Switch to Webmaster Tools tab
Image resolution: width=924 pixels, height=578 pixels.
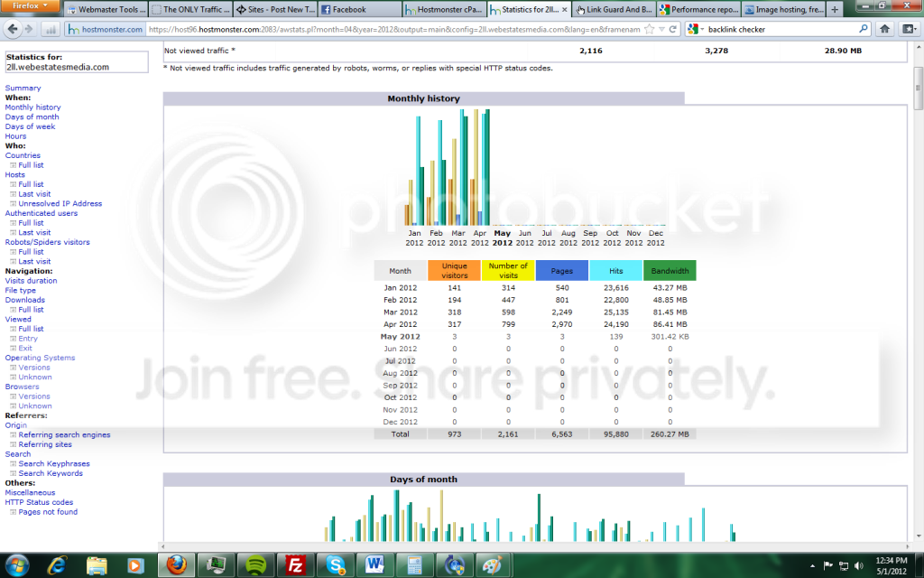105,9
